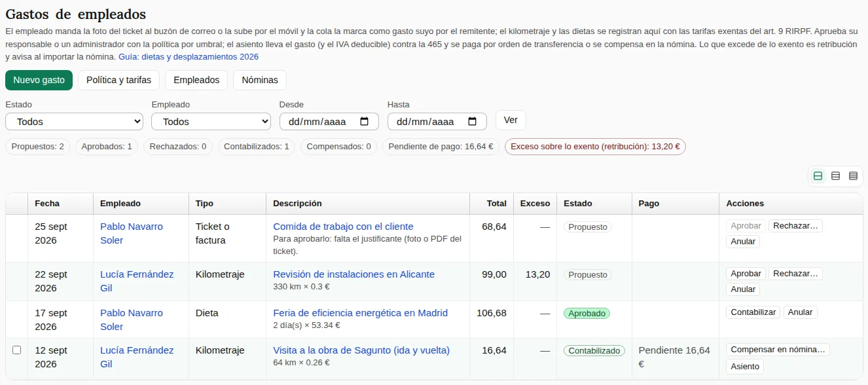Reject the Comida de trabajo con el cliente expense
The image size is (868, 385).
[x=795, y=226]
